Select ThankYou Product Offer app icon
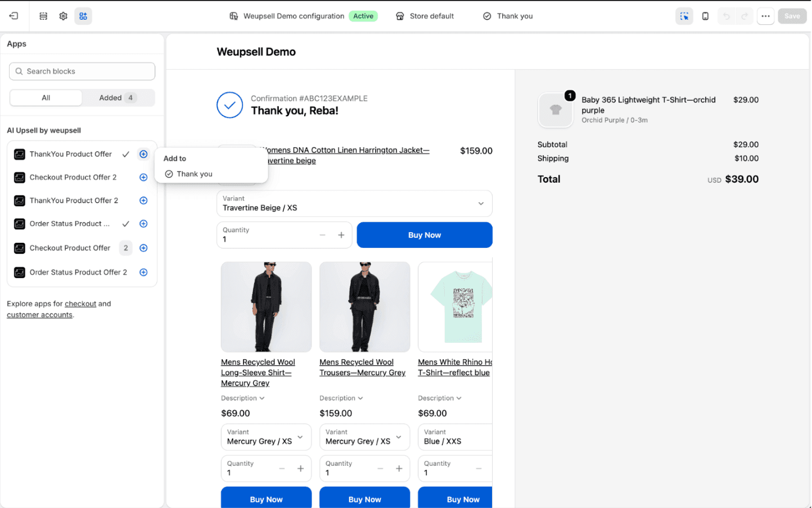 [20, 154]
